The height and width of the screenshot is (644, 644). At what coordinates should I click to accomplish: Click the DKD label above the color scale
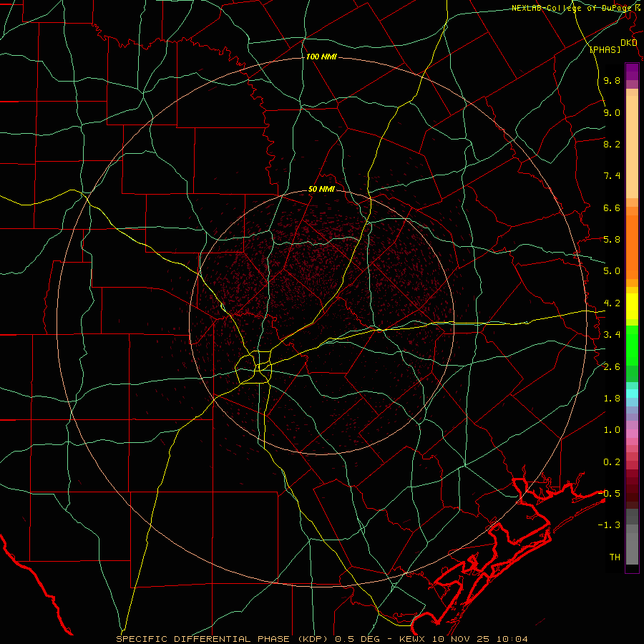coord(628,43)
